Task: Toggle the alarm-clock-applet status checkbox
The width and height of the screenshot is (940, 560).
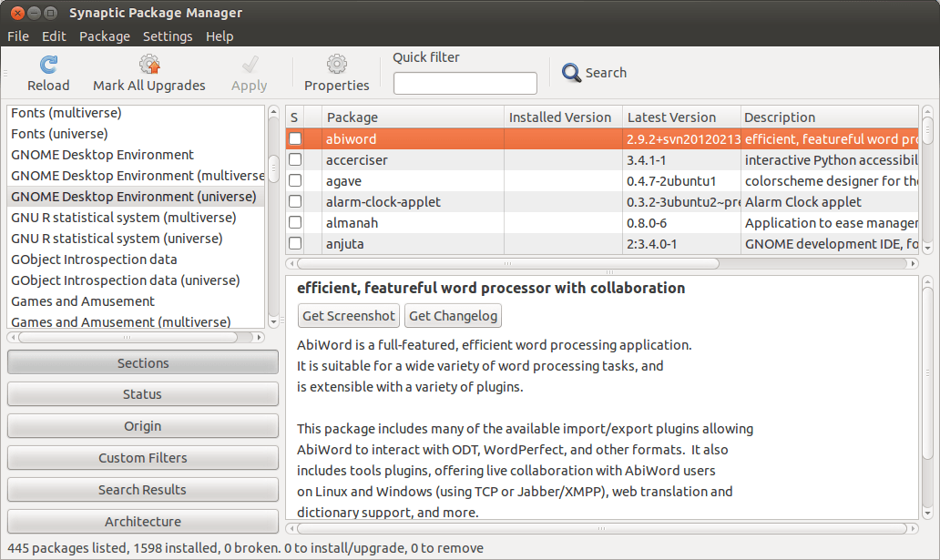Action: (x=295, y=201)
